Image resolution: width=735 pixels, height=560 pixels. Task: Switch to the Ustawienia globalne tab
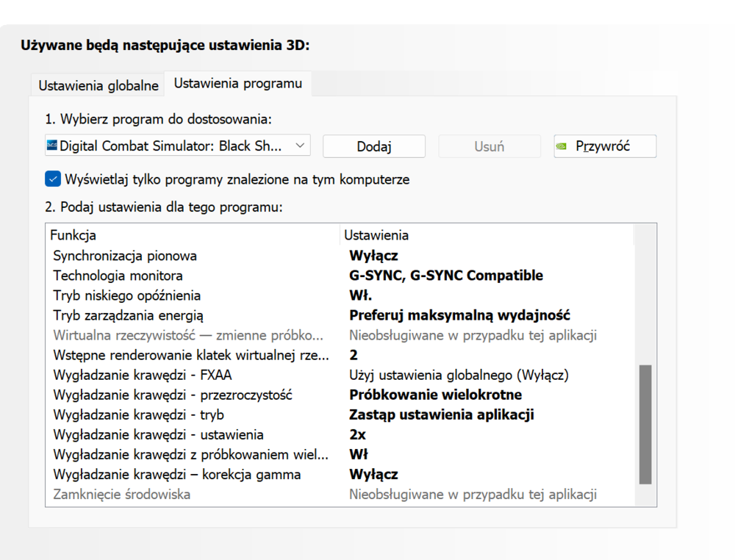coord(98,85)
